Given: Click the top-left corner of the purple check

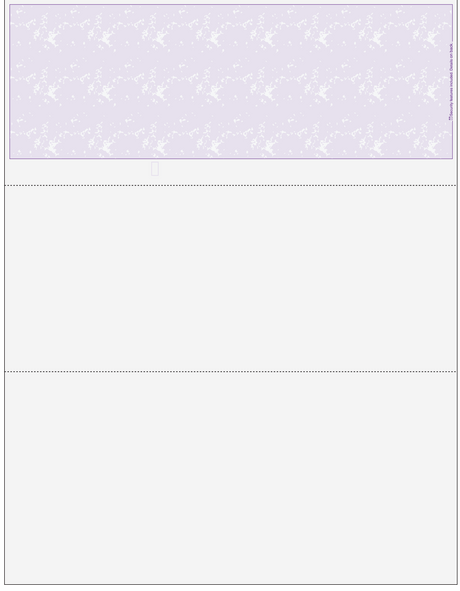Looking at the screenshot, I should click(x=10, y=5).
